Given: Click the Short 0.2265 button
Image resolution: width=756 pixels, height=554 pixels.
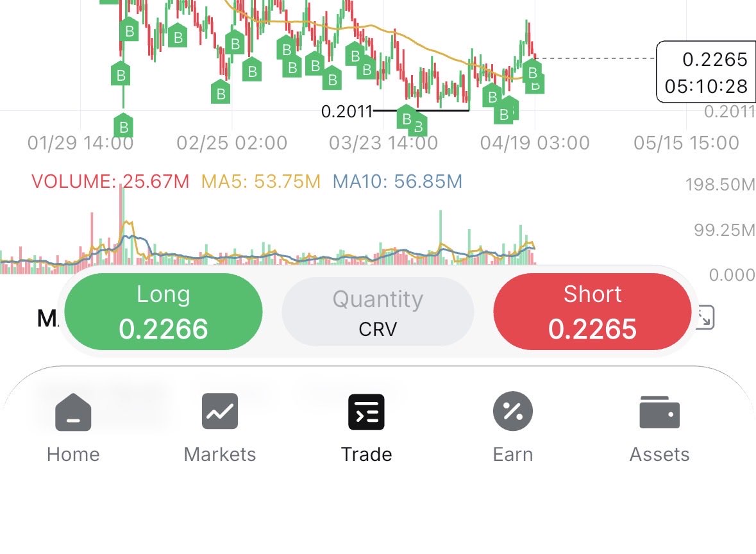Looking at the screenshot, I should tap(592, 312).
